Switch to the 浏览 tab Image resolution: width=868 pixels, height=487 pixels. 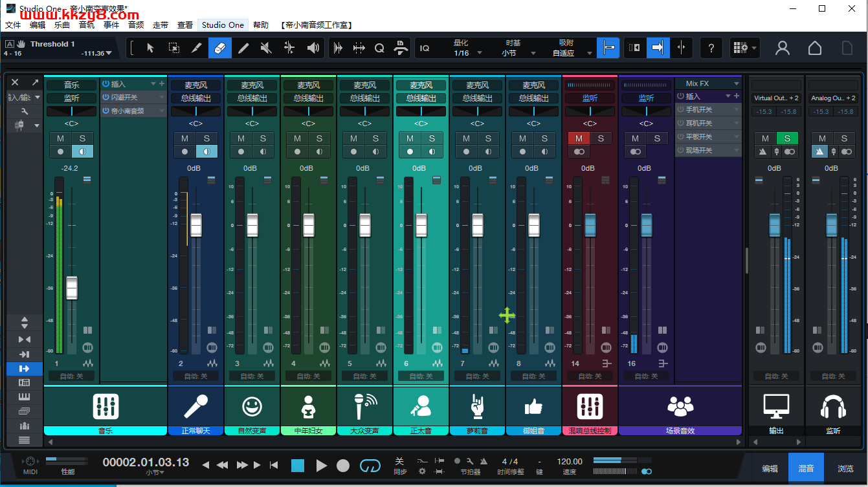click(x=845, y=469)
